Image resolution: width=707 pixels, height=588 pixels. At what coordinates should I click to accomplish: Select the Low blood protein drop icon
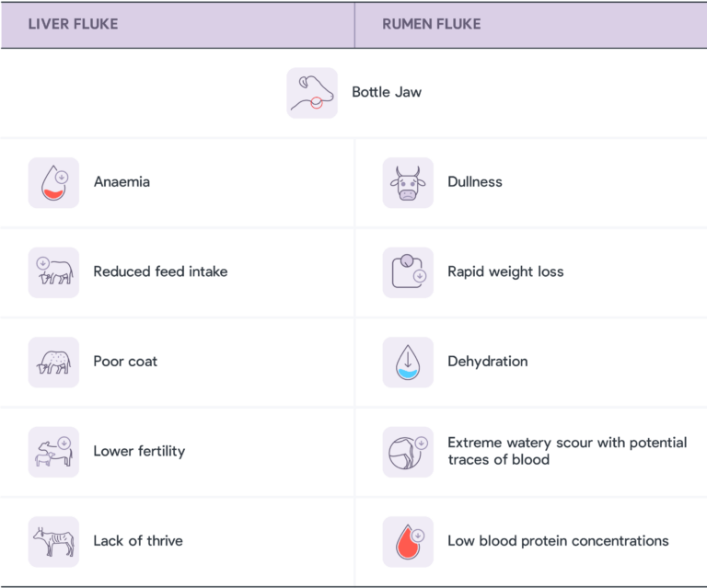[x=408, y=541]
